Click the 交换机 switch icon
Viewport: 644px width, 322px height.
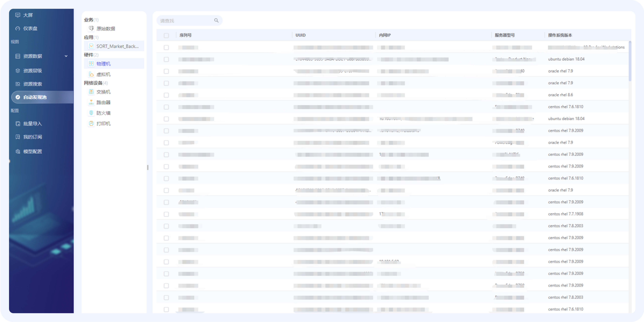pyautogui.click(x=91, y=92)
